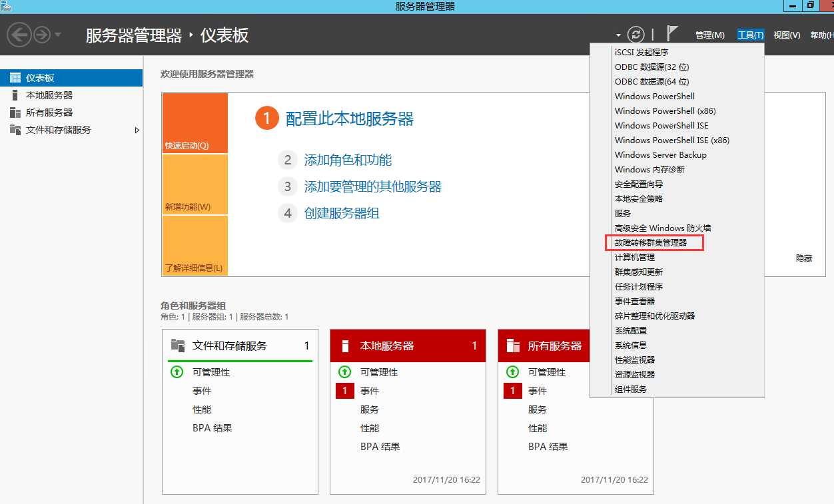
Task: Open the 管理(M) menu
Action: pos(709,35)
